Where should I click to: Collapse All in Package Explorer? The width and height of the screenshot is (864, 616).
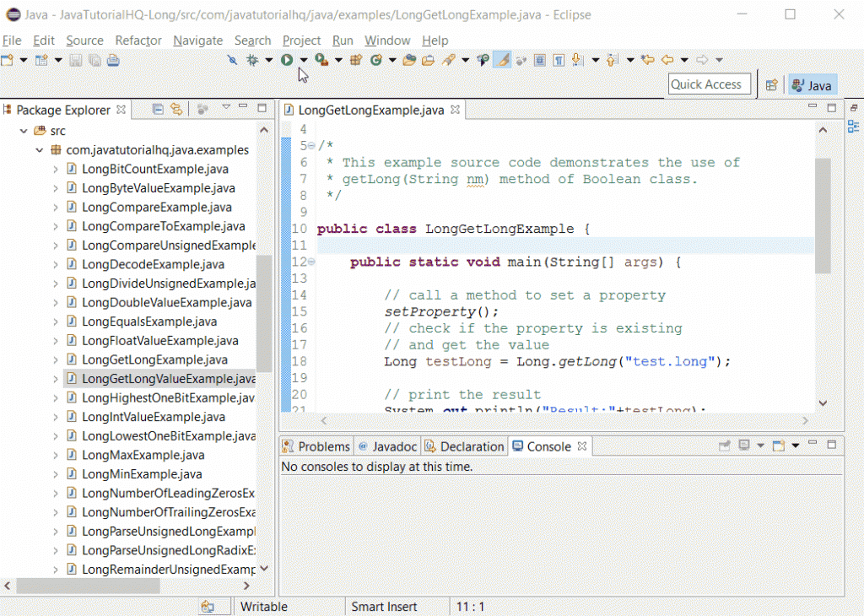158,110
